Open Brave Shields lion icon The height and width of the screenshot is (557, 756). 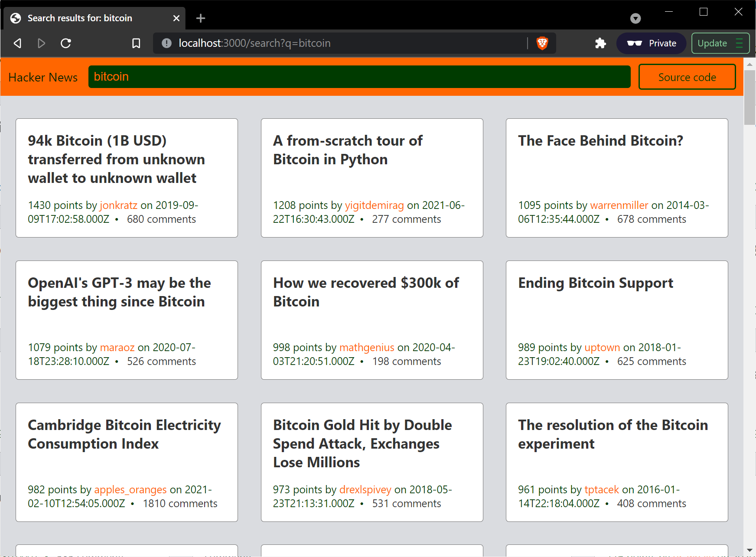(542, 43)
